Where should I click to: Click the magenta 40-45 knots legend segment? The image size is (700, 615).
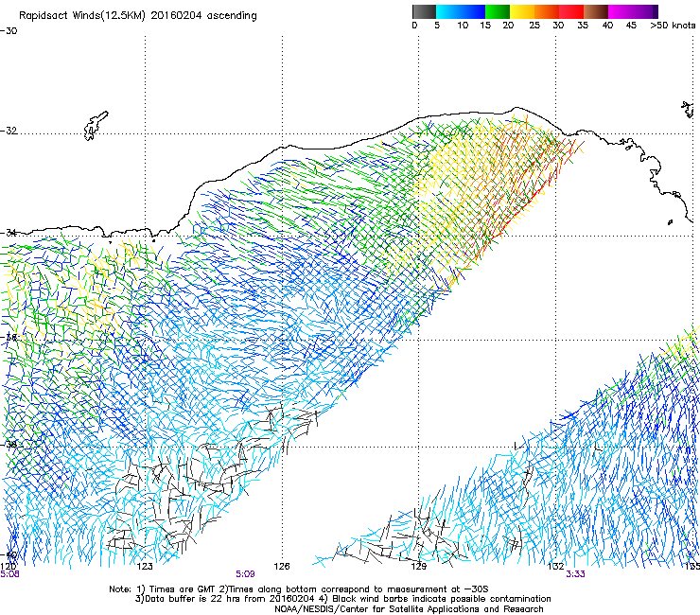tap(621, 11)
